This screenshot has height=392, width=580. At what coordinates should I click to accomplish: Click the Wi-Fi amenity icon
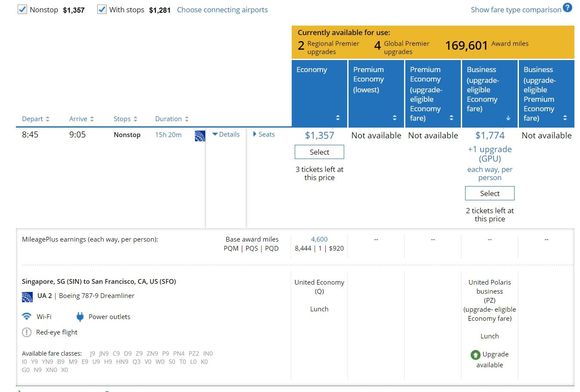27,317
